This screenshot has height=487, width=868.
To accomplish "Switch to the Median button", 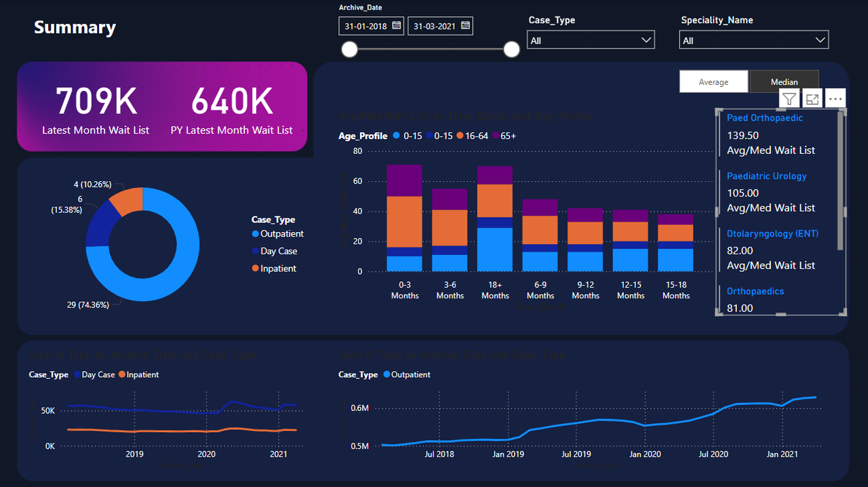I will click(785, 81).
